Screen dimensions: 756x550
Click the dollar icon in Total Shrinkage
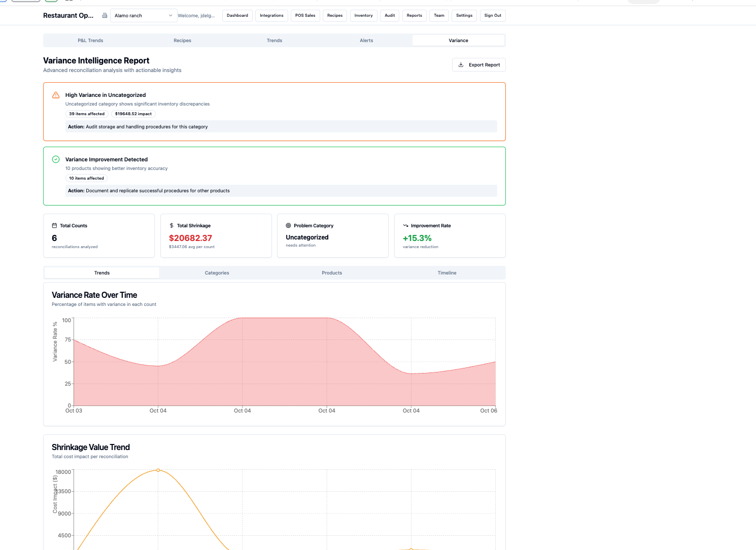point(171,226)
